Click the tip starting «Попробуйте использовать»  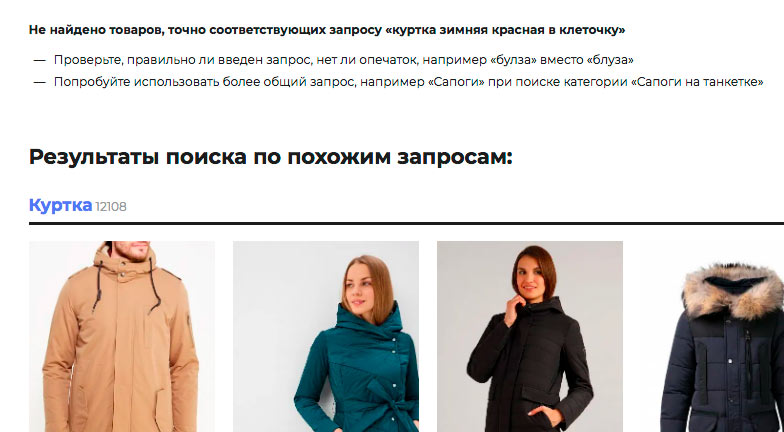pos(408,82)
